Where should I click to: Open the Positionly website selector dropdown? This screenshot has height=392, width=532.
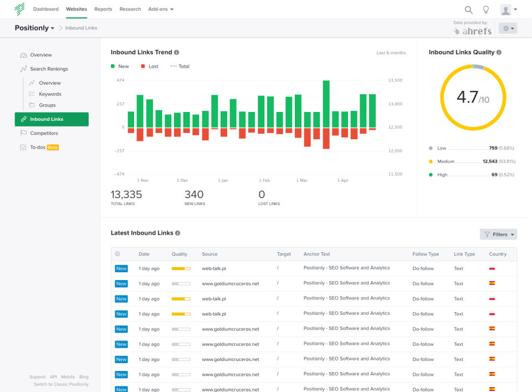(x=34, y=28)
